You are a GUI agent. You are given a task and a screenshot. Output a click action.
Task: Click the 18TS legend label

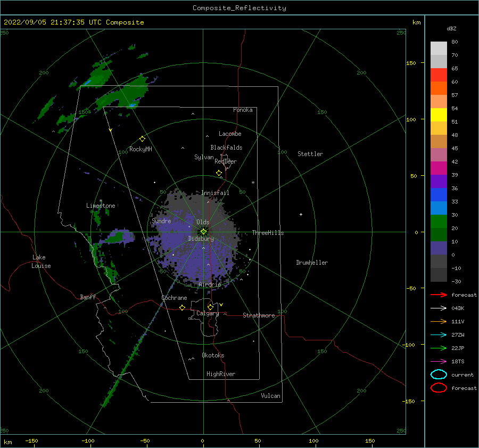click(x=458, y=362)
